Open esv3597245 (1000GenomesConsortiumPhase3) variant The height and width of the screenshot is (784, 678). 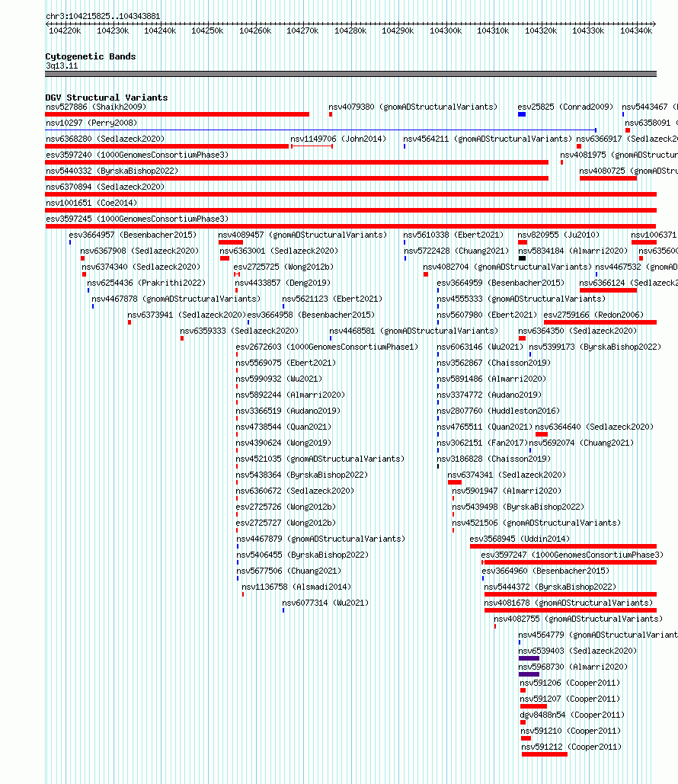coord(137,219)
